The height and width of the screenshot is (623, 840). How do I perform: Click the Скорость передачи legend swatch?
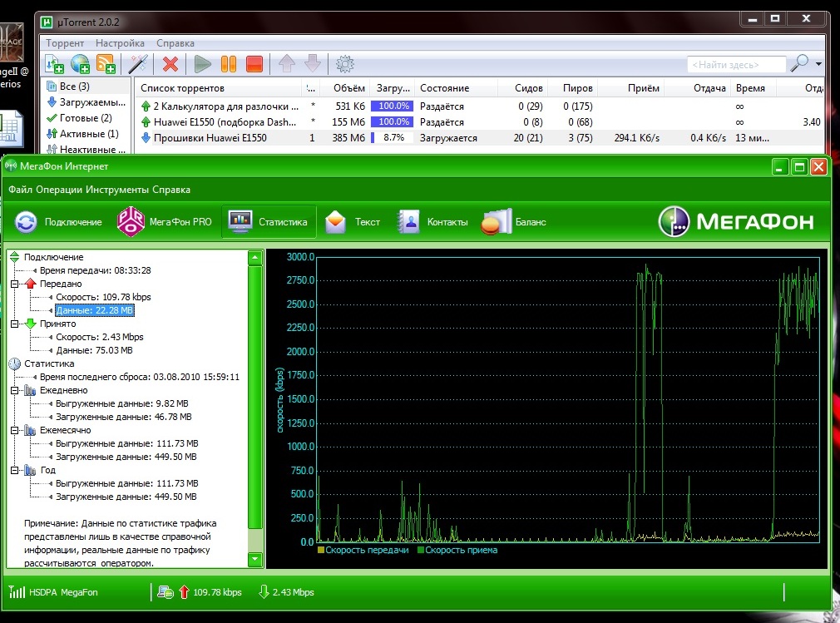321,550
